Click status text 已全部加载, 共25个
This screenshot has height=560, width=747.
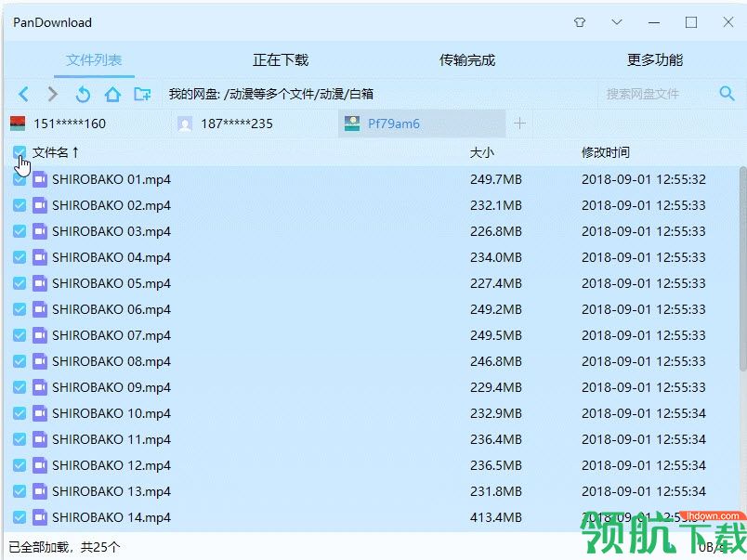(64, 547)
